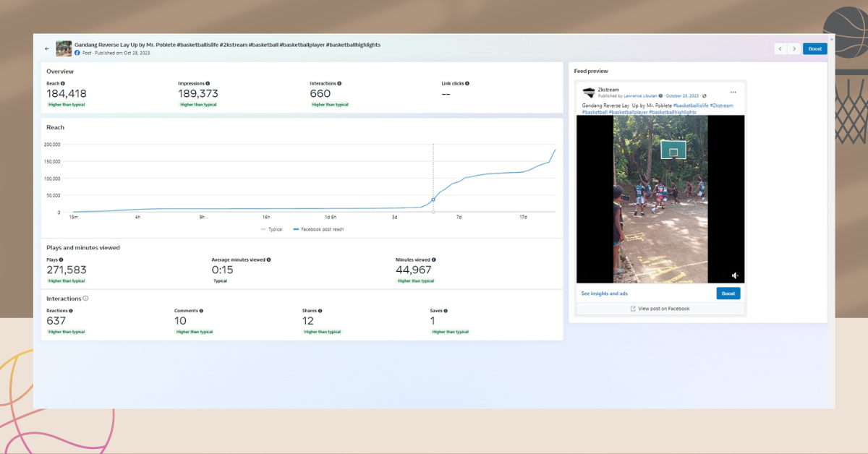Show info tooltip for Impressions
This screenshot has height=454, width=868.
(x=208, y=84)
